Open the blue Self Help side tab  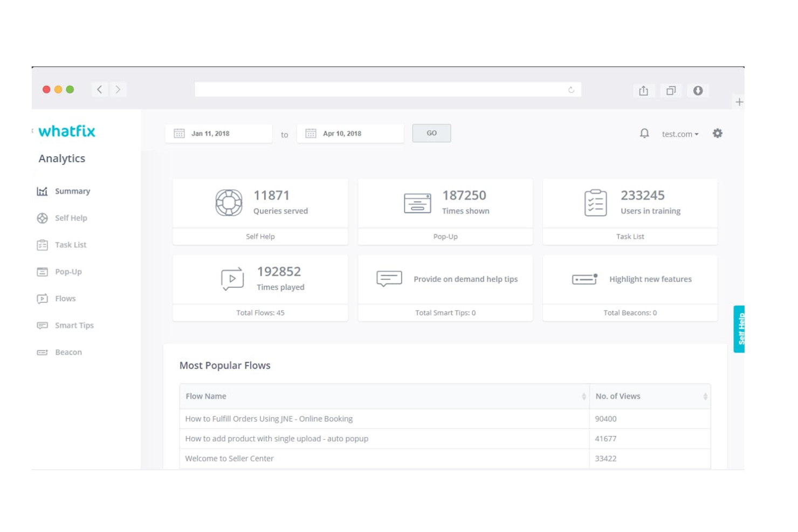click(x=739, y=329)
